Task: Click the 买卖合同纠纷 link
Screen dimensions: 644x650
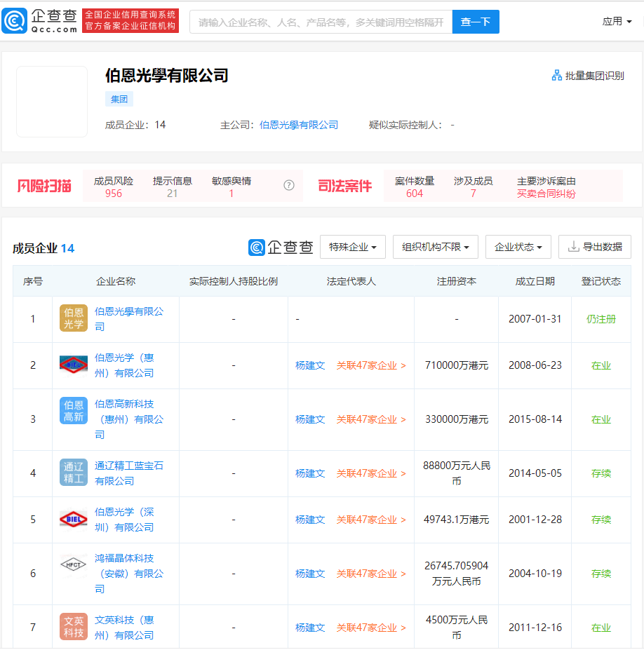Action: 546,194
